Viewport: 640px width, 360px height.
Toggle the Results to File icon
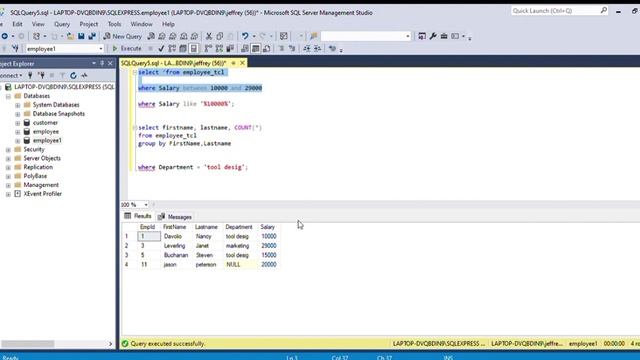(x=267, y=49)
